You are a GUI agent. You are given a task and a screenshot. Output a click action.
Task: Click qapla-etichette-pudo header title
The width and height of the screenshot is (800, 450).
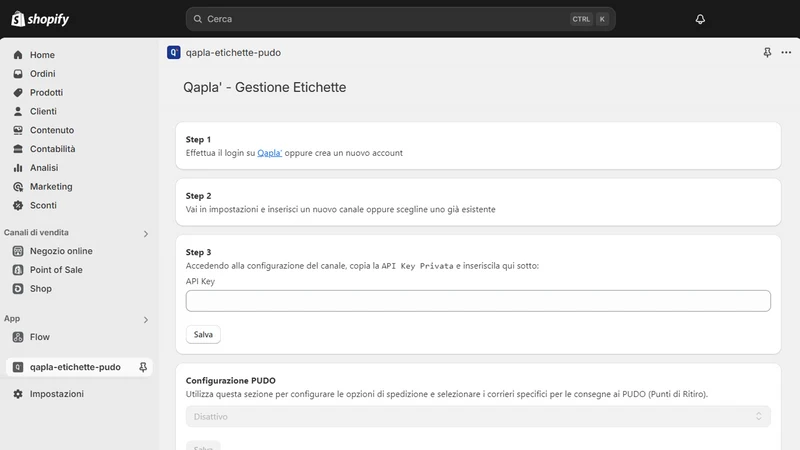click(233, 53)
